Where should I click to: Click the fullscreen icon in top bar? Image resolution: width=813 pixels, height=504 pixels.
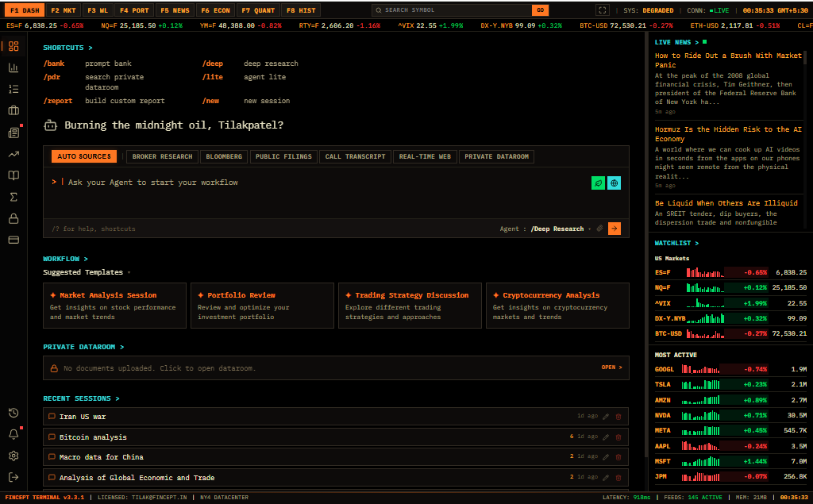coord(602,10)
